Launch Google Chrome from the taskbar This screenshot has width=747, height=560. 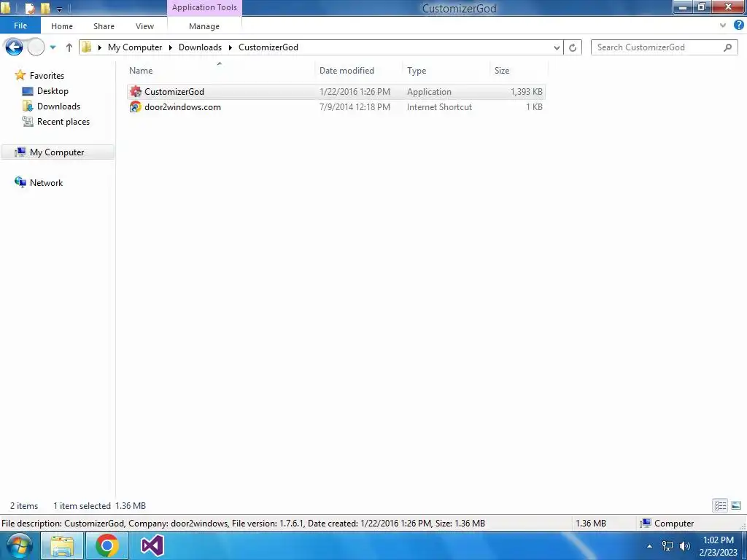[x=107, y=545]
